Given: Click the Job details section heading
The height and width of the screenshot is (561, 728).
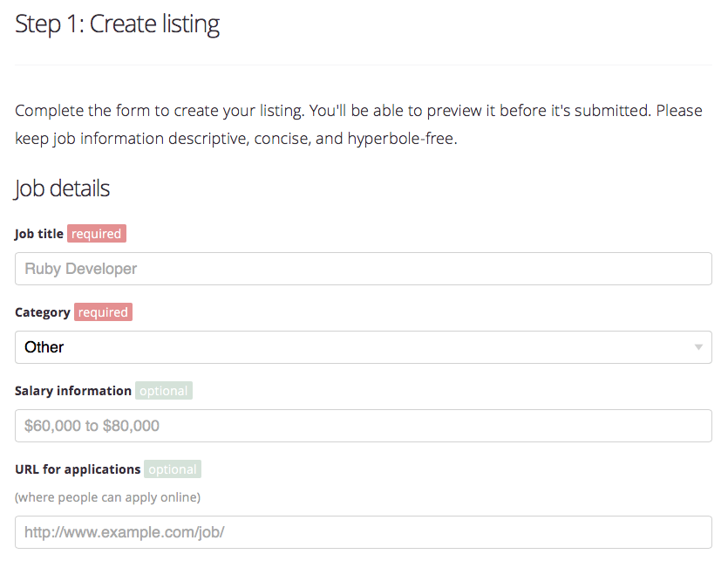Looking at the screenshot, I should 63,188.
